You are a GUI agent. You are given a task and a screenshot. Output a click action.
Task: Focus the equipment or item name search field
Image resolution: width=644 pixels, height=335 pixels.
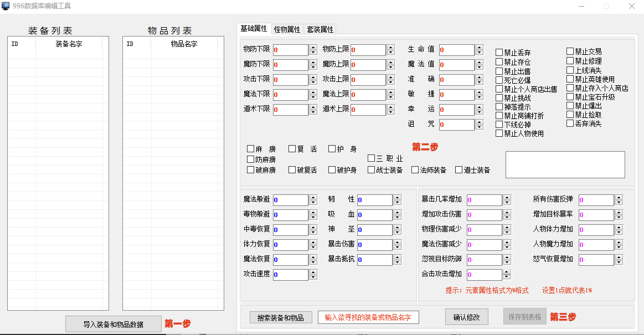pyautogui.click(x=368, y=317)
